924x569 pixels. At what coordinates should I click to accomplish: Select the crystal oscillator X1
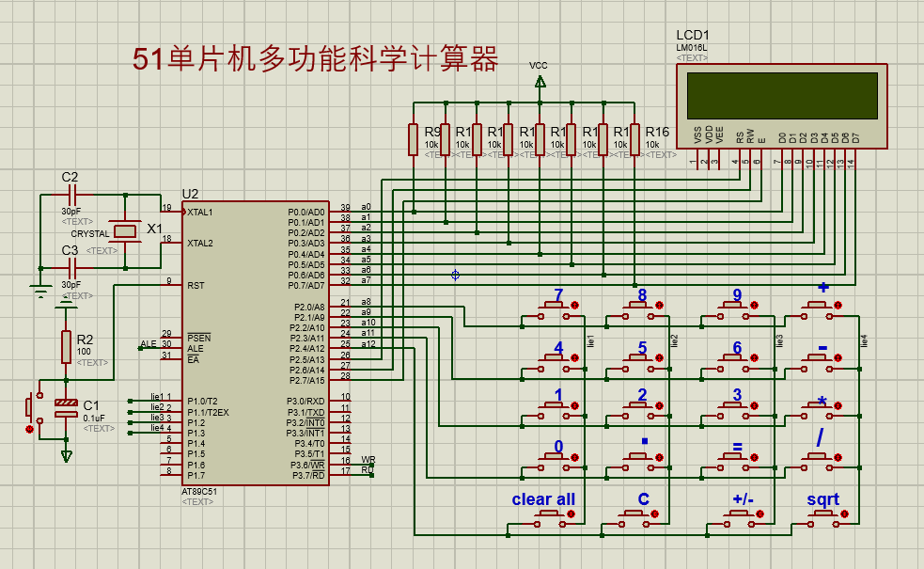[124, 231]
